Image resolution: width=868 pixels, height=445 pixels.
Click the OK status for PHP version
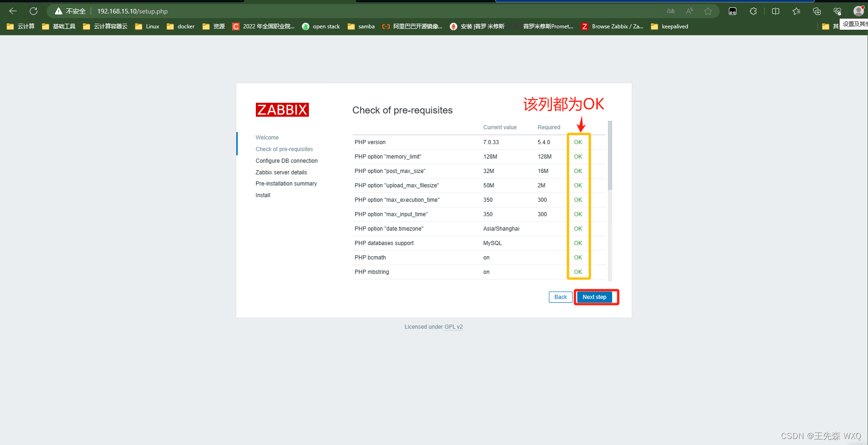pos(578,142)
